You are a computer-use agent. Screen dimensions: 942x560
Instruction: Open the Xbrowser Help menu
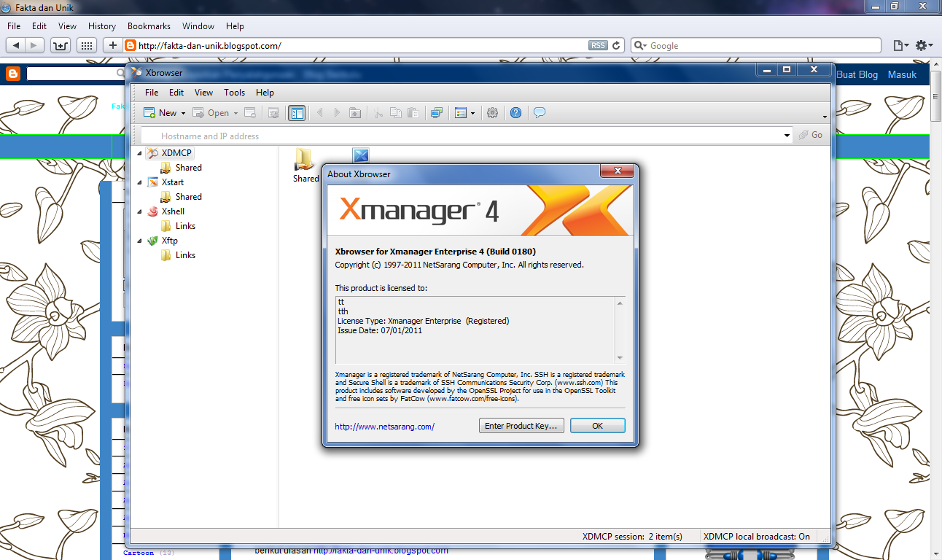click(x=265, y=93)
